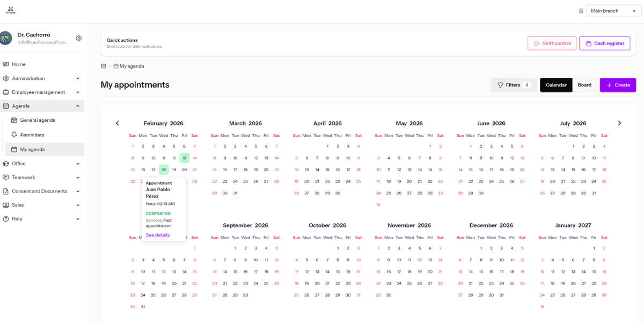Open the Main branch dropdown

coord(612,11)
